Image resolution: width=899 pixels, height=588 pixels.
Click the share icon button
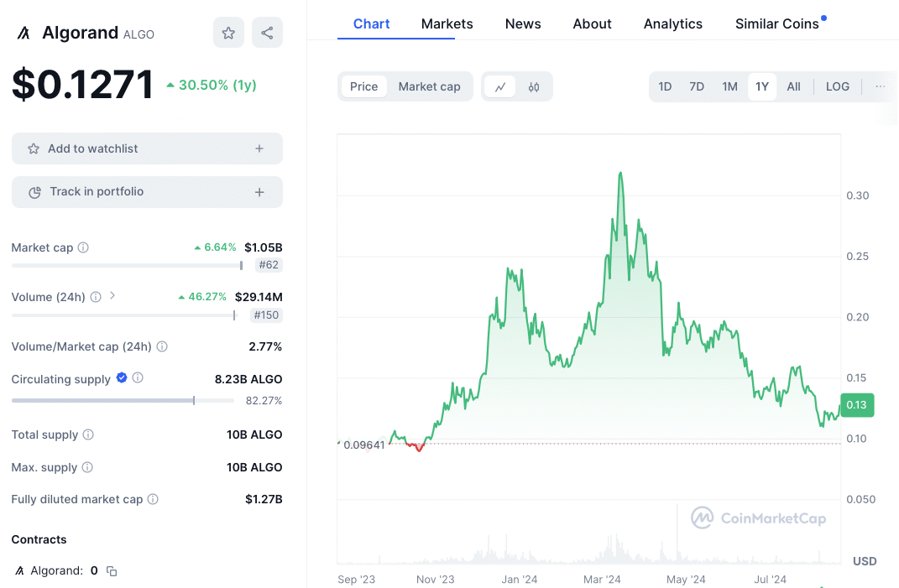[267, 33]
